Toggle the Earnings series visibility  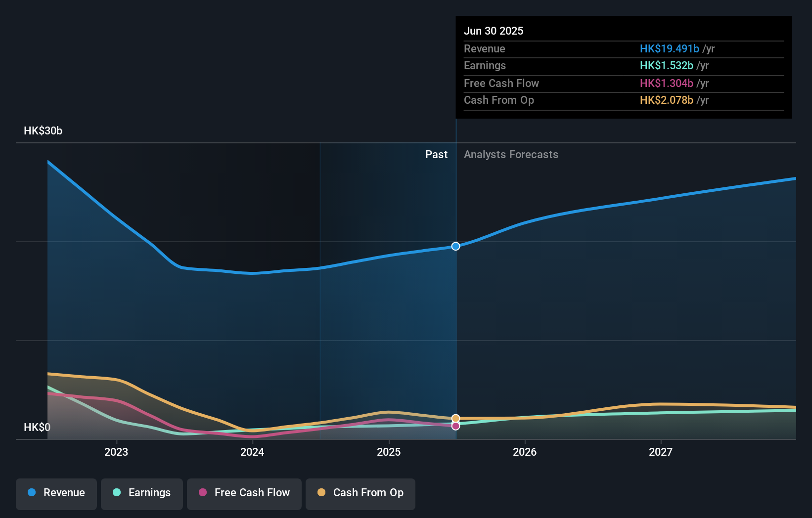[x=142, y=493]
